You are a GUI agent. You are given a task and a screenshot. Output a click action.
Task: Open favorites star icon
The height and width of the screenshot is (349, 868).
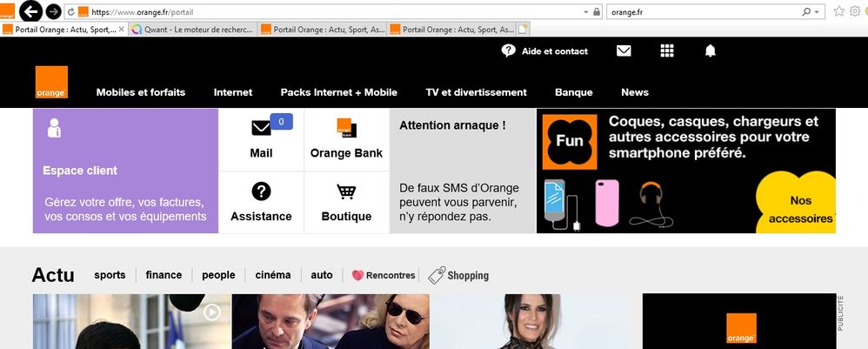click(x=839, y=11)
